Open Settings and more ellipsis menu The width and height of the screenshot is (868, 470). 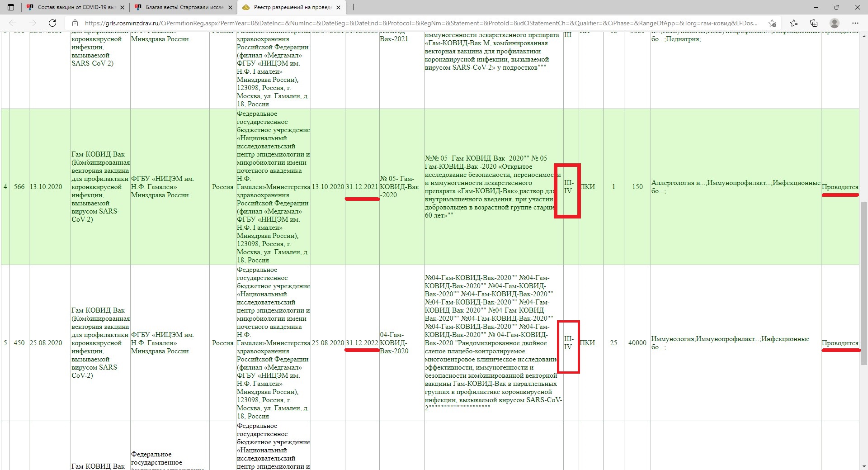[x=855, y=23]
